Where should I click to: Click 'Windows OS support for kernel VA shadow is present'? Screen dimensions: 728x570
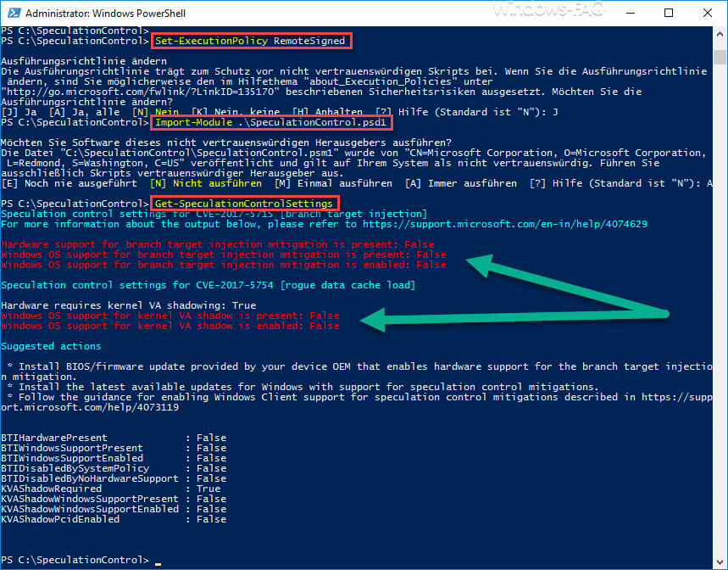click(170, 316)
